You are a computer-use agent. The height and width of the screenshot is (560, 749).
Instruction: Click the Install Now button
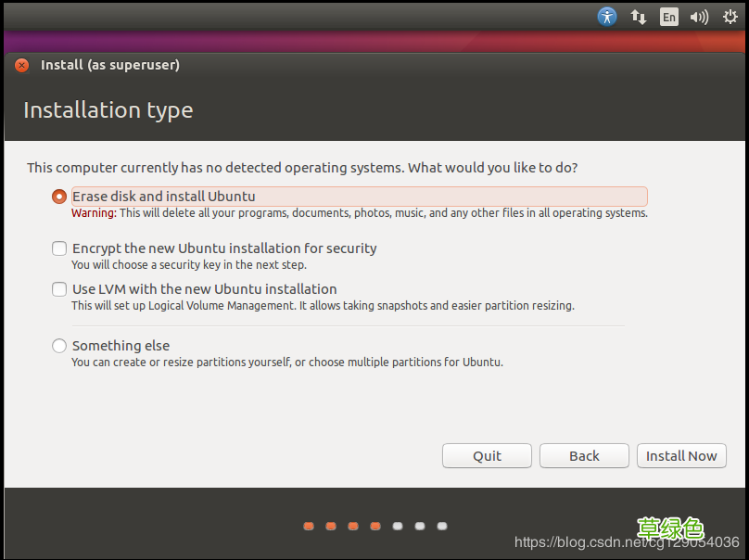click(x=681, y=456)
